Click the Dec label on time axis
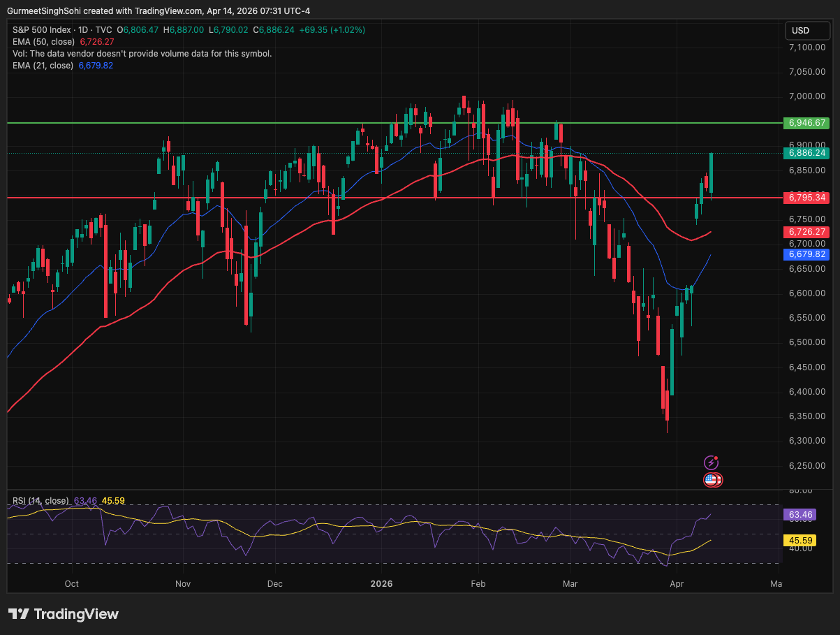840x635 pixels. [274, 583]
